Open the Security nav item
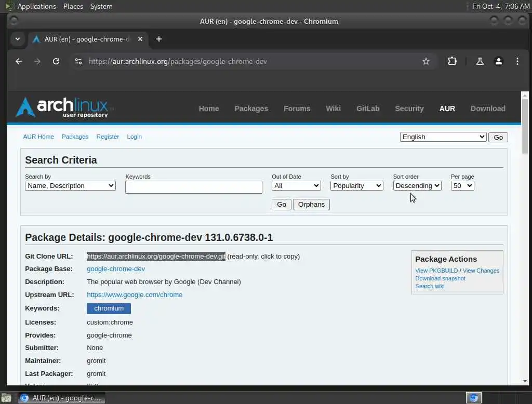 coord(409,109)
